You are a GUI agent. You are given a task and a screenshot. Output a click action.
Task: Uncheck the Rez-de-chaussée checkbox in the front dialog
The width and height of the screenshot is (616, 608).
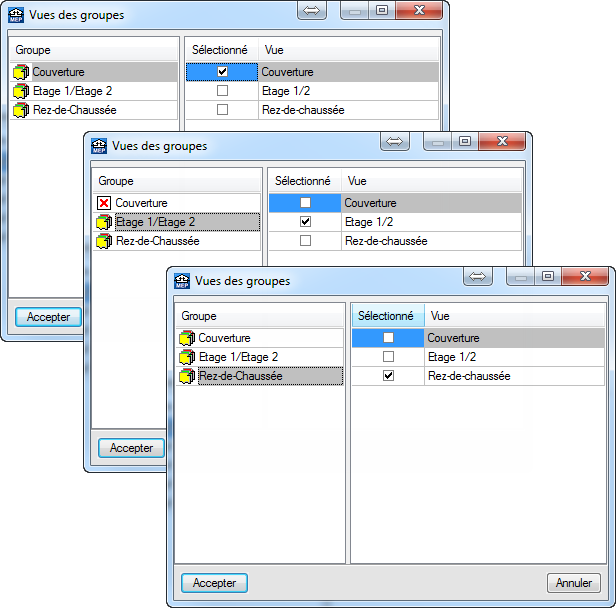(388, 376)
